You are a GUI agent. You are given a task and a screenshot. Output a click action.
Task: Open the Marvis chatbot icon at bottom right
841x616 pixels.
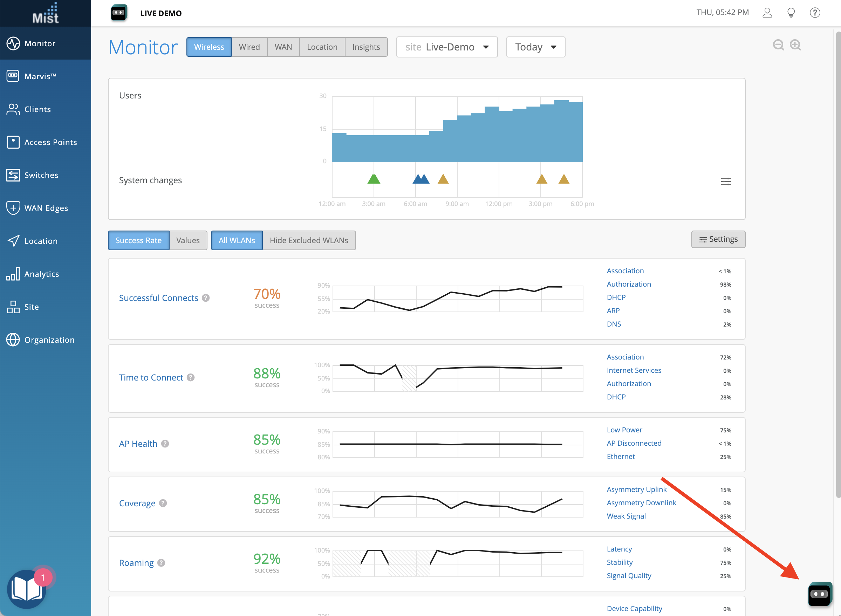(x=819, y=594)
